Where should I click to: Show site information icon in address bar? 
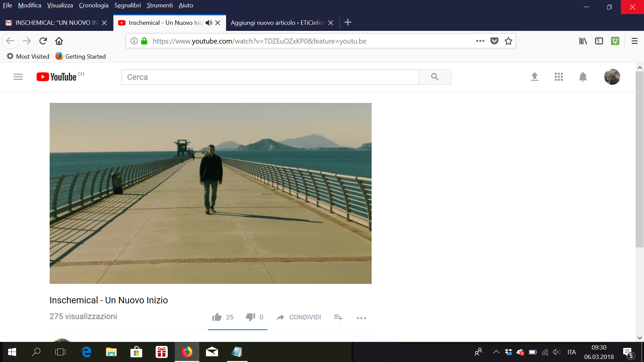pos(134,41)
